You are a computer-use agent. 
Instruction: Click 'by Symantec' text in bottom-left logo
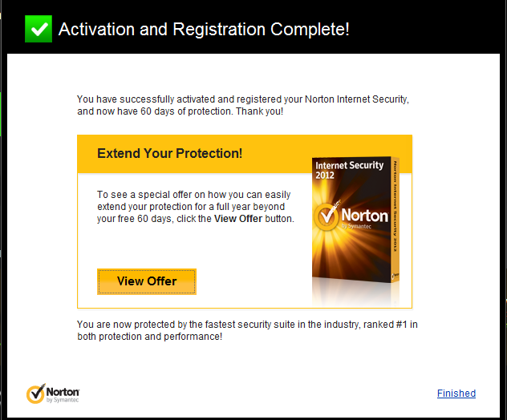[63, 400]
